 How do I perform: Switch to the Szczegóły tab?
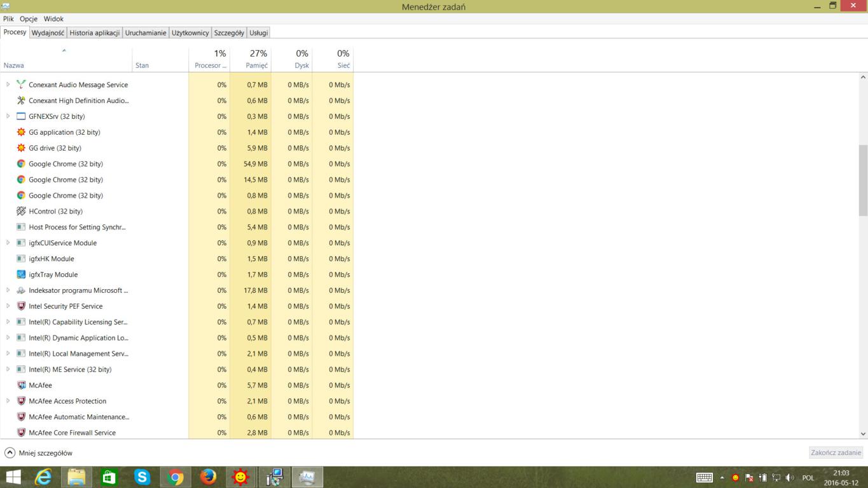tap(229, 32)
